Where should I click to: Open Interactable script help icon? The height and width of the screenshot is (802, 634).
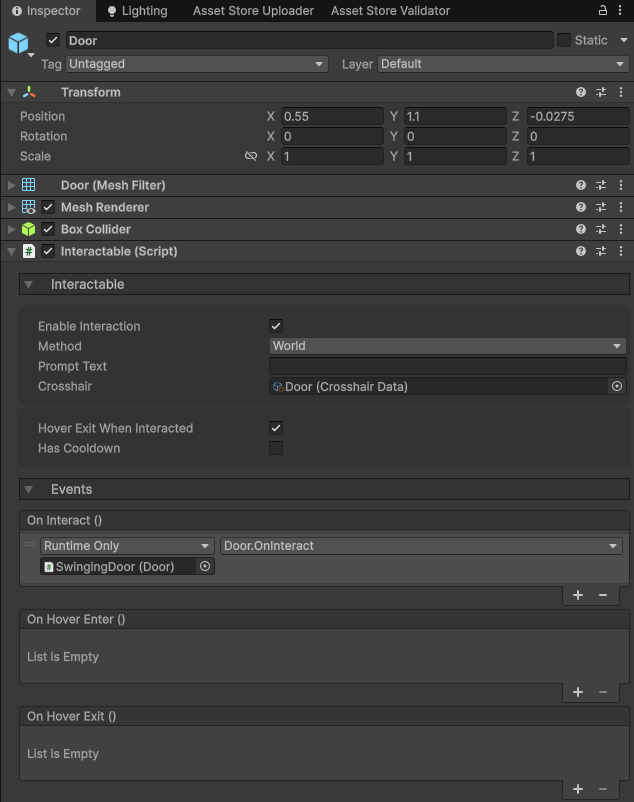(581, 251)
